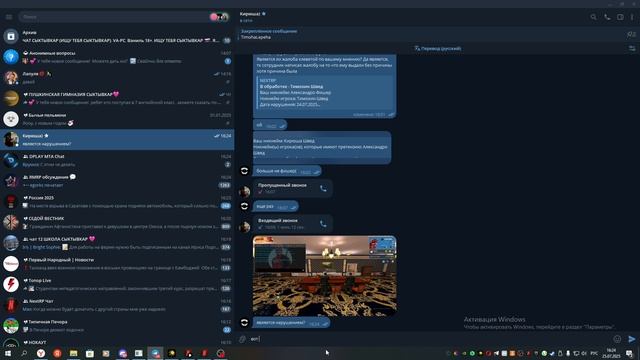Open the Archive folder row
This screenshot has height=360, width=640.
[117, 36]
